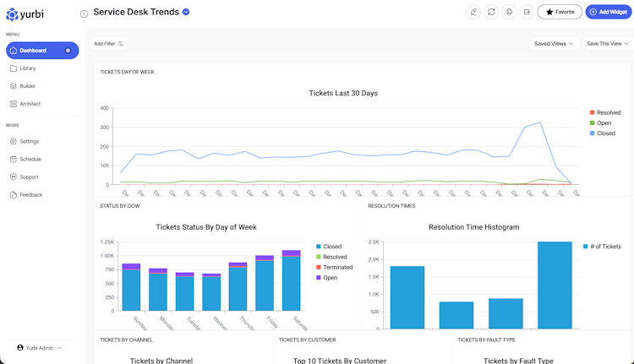This screenshot has height=364, width=634.
Task: Expand the Yurbi Admin user menu
Action: click(40, 348)
